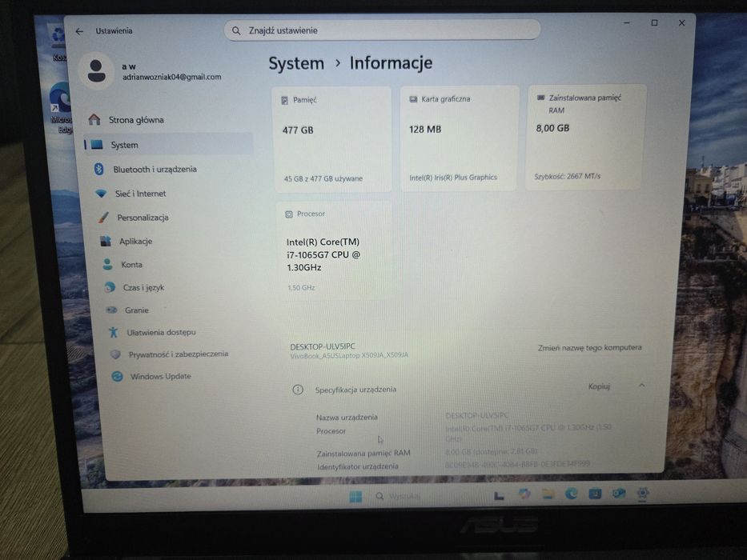Click the Szybkość: 2667 MT/s text

click(567, 176)
